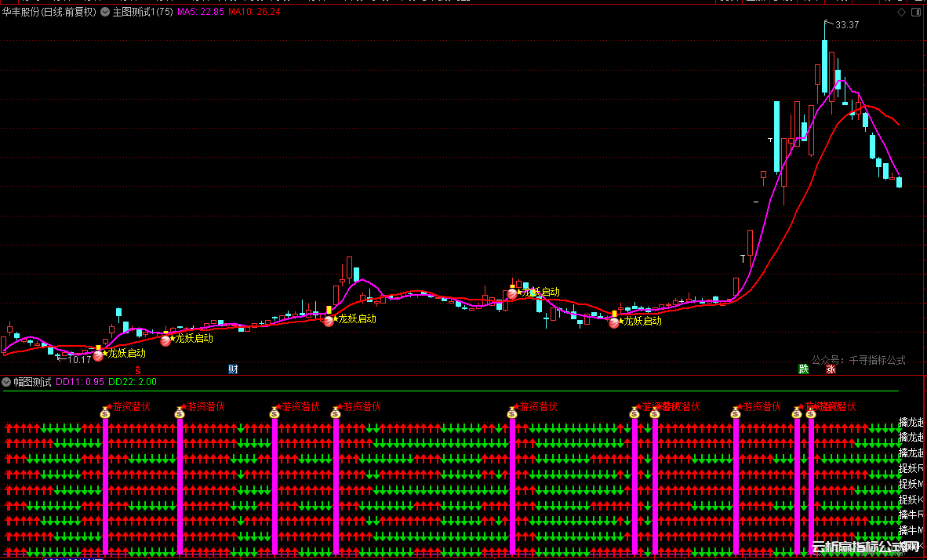Click the green 跌 marker icon
927x560 pixels.
coord(803,369)
